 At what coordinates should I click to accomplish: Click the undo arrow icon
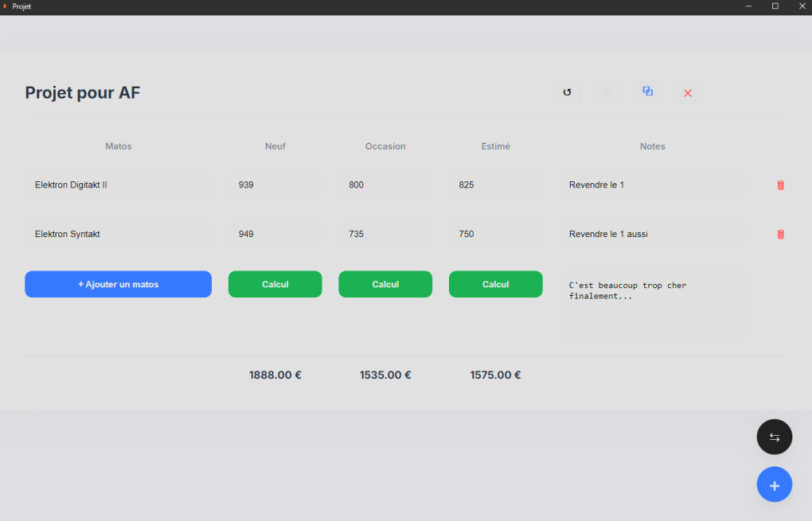[x=567, y=92]
